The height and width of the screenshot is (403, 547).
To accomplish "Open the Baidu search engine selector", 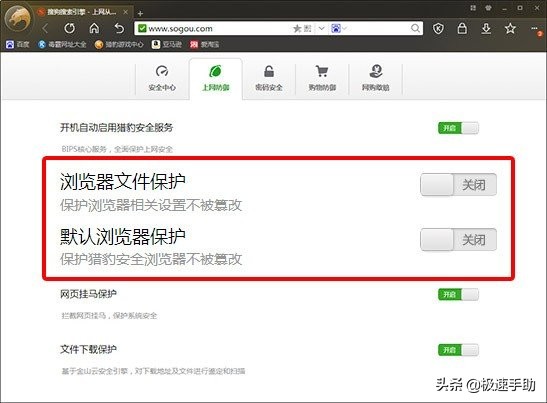I will [x=338, y=28].
